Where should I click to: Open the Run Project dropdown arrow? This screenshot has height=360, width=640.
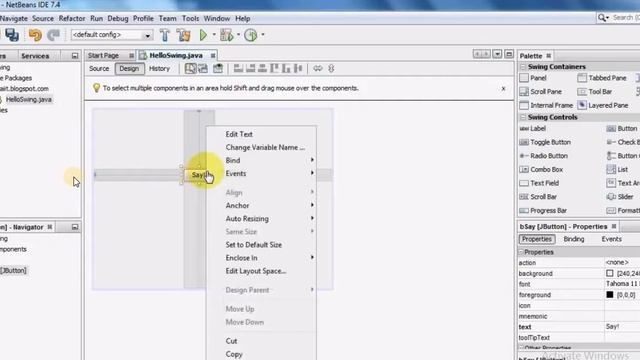click(x=214, y=35)
